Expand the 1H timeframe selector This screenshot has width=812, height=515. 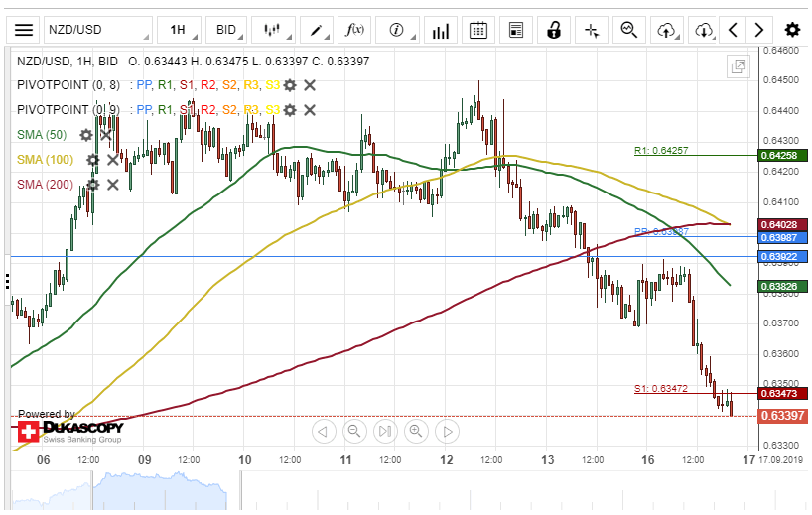184,30
